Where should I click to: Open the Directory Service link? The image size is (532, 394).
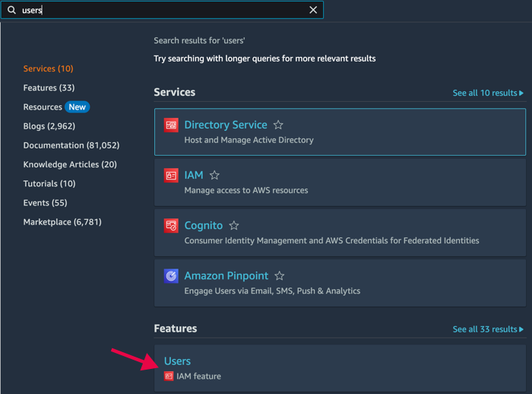[x=226, y=125]
